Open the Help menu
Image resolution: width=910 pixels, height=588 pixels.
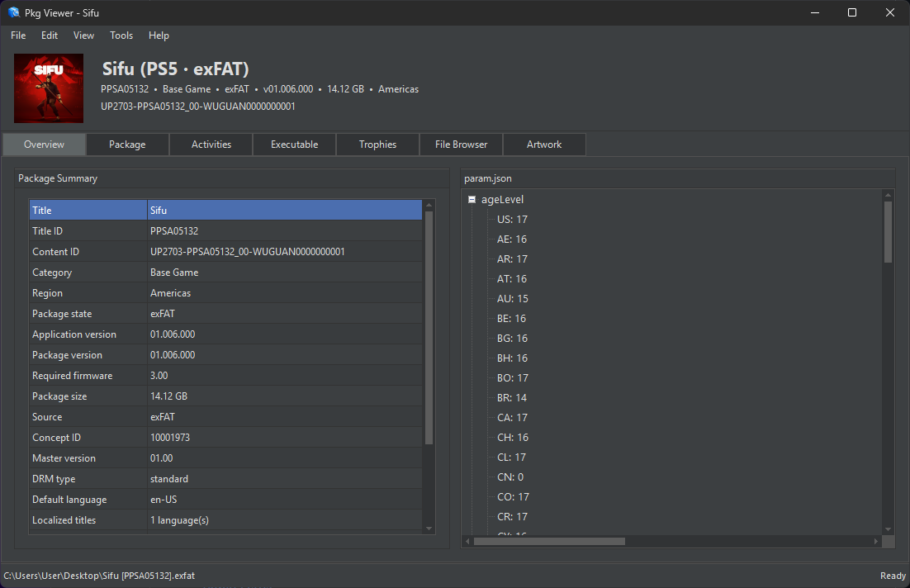pos(159,36)
